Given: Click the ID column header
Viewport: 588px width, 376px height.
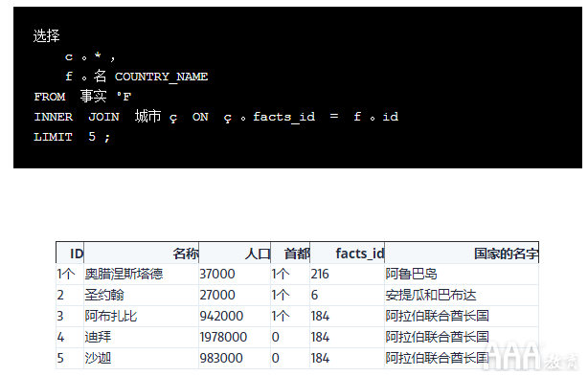Looking at the screenshot, I should [x=70, y=254].
